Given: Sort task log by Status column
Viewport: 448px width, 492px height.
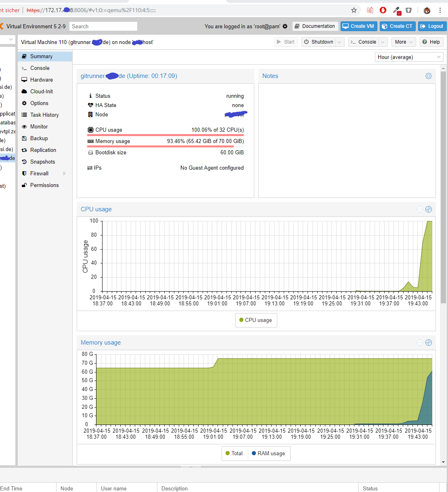Looking at the screenshot, I should (399, 488).
